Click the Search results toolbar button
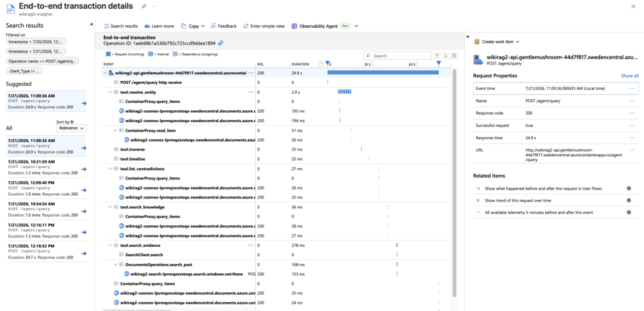The height and width of the screenshot is (311, 644). 120,26
